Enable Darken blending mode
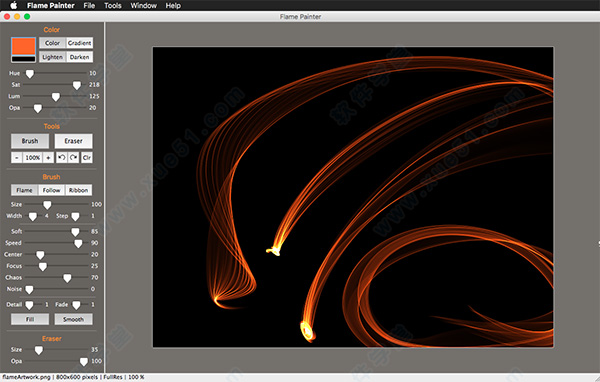 coord(80,57)
